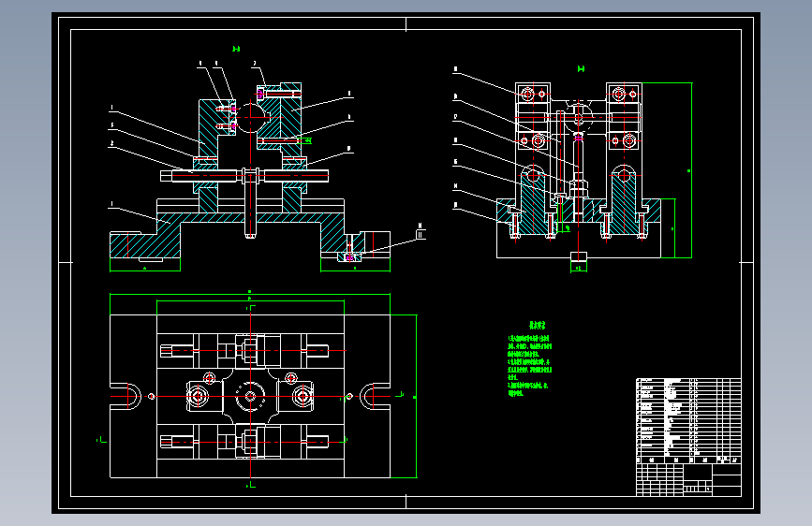Select the boxed fraction callout right of front view
The image size is (812, 526).
pos(420,231)
